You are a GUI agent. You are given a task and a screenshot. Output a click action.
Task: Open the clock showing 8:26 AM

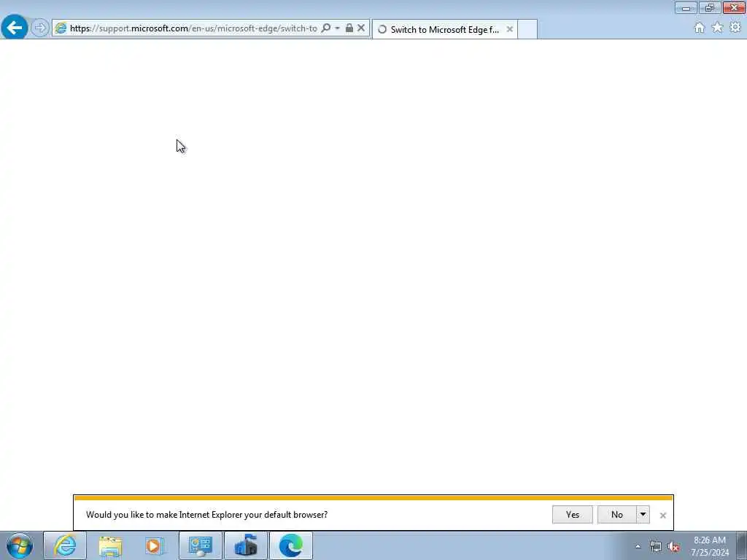710,546
